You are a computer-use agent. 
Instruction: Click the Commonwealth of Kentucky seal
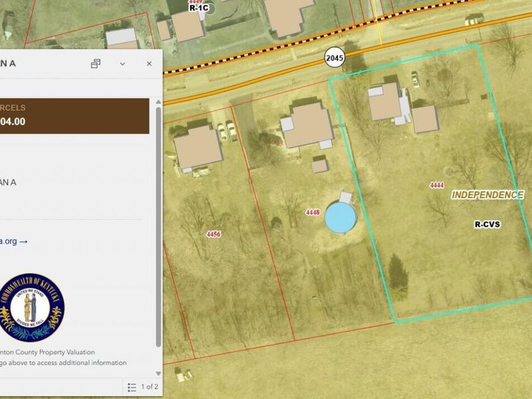point(30,307)
